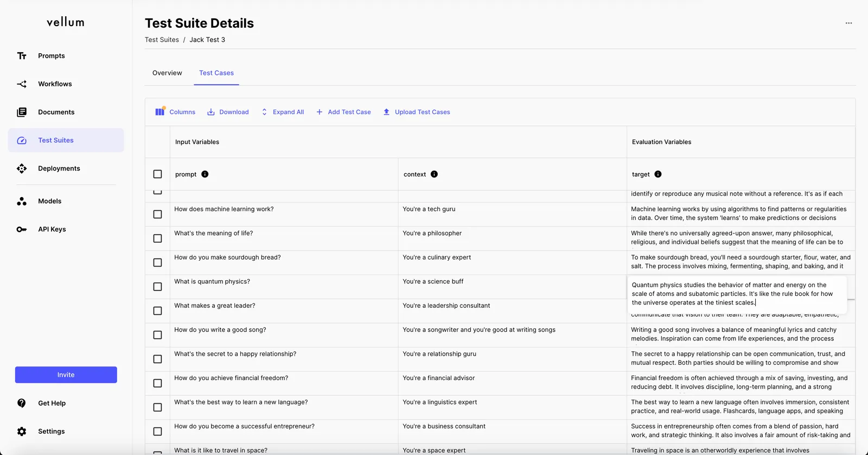
Task: Expand all rows with Expand All
Action: (x=283, y=112)
